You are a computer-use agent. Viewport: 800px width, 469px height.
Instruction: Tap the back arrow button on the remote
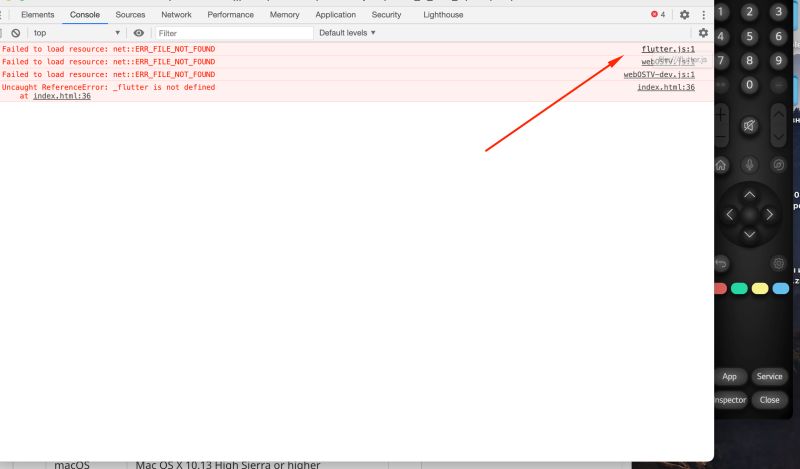[x=721, y=263]
